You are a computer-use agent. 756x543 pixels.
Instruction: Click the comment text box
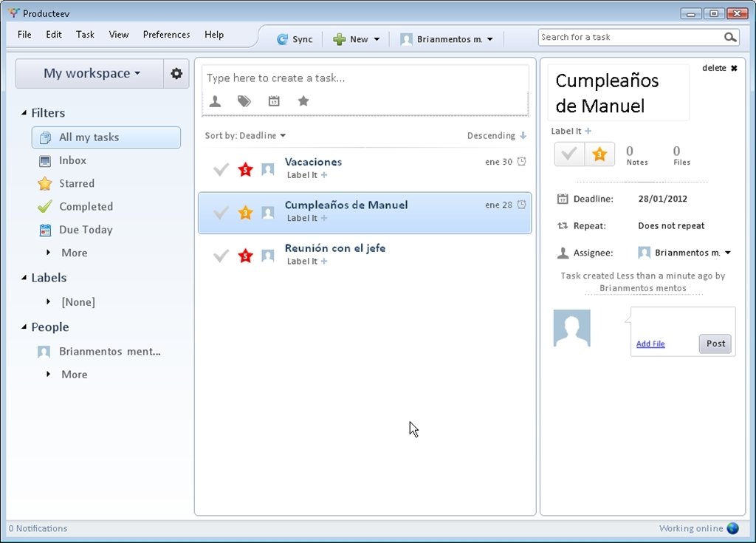tap(683, 321)
